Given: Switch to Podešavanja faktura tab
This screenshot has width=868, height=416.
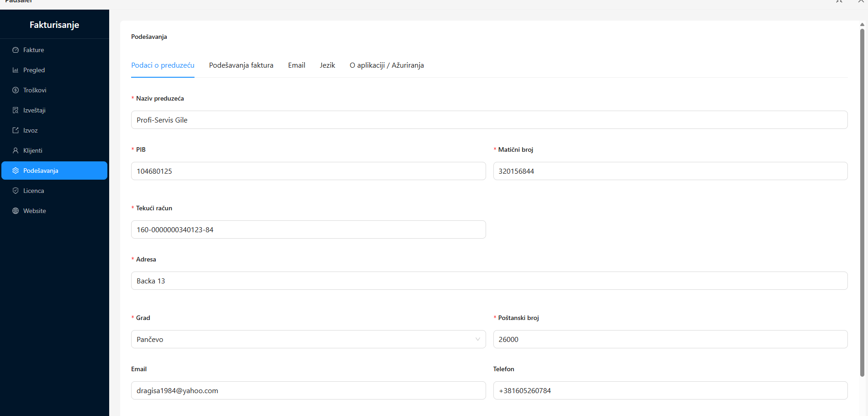Looking at the screenshot, I should pyautogui.click(x=241, y=65).
